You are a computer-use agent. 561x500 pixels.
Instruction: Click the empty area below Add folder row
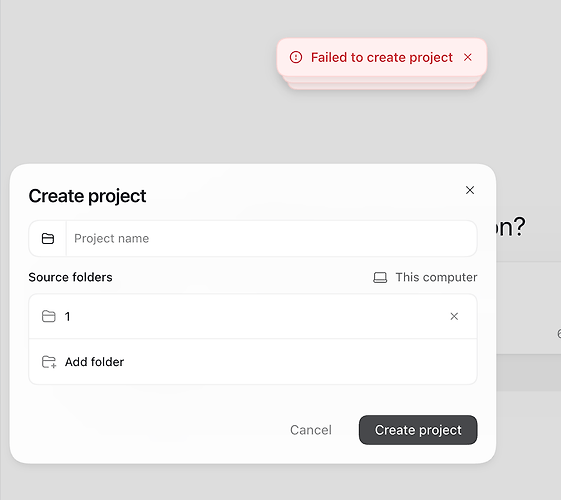253,399
